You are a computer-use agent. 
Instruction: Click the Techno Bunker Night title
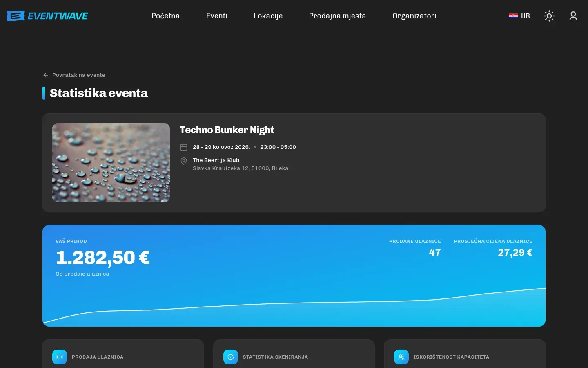227,130
